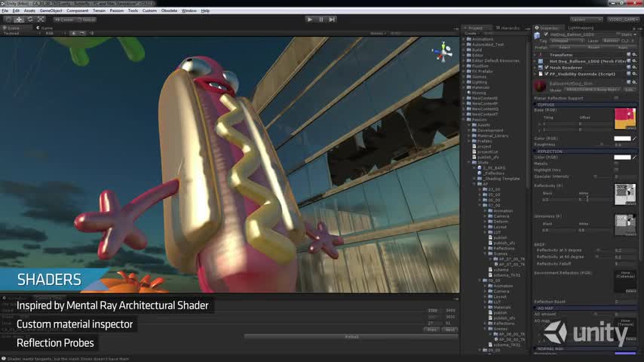
Task: Click the Glossiness texture thumbnail
Action: [625, 225]
